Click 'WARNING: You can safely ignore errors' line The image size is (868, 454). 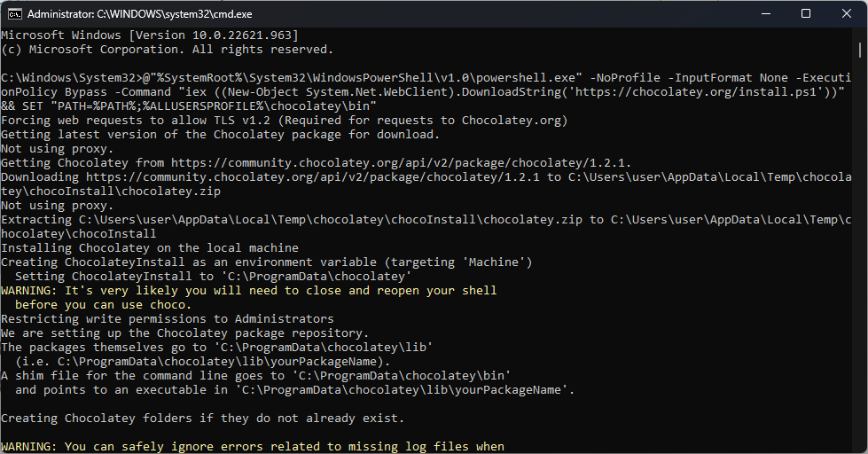[x=253, y=447]
